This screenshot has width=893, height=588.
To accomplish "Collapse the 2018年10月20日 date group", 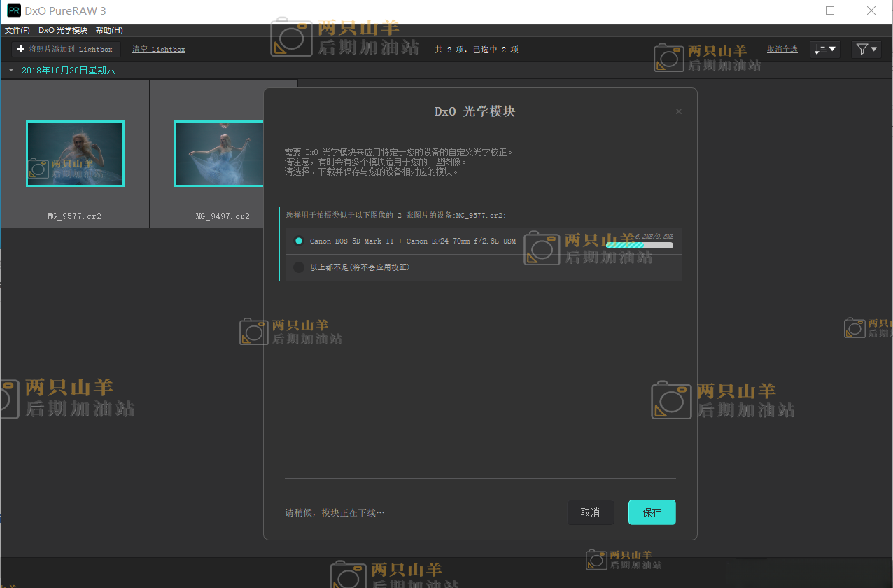I will click(11, 71).
